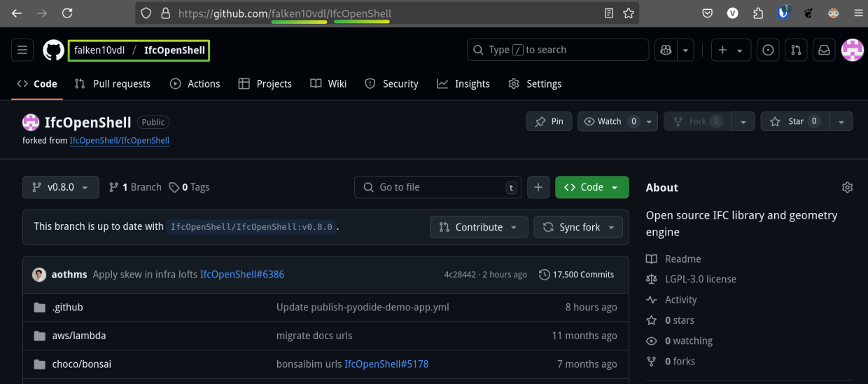Open the Wiki tab
The image size is (868, 384).
pos(328,83)
